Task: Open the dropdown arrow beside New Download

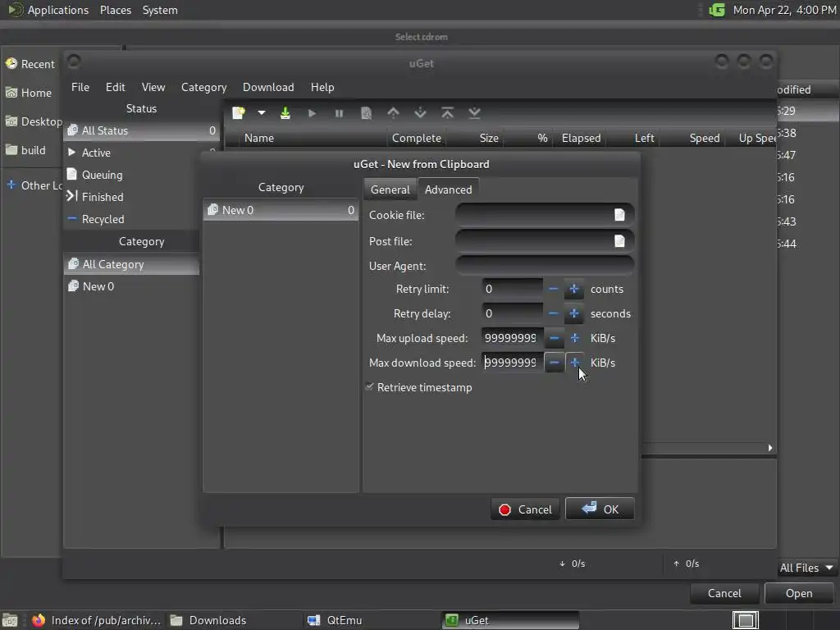Action: (262, 113)
